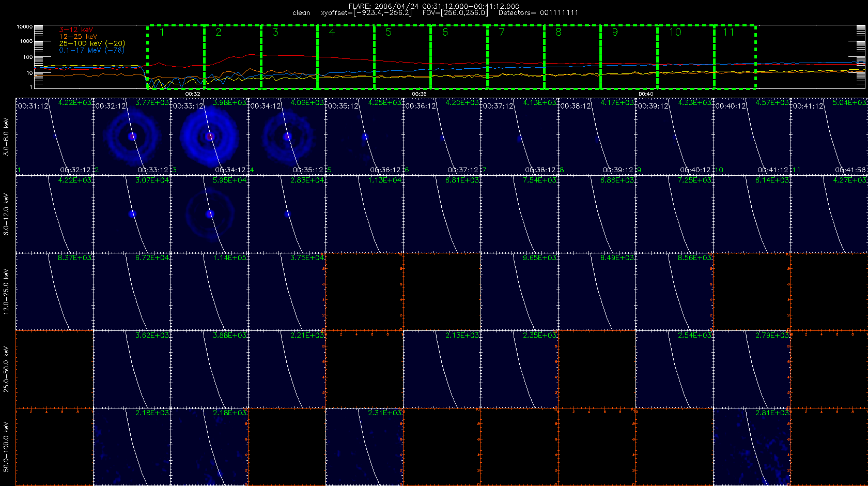Click the '2.54E+03' value
The width and height of the screenshot is (868, 486).
pyautogui.click(x=695, y=336)
